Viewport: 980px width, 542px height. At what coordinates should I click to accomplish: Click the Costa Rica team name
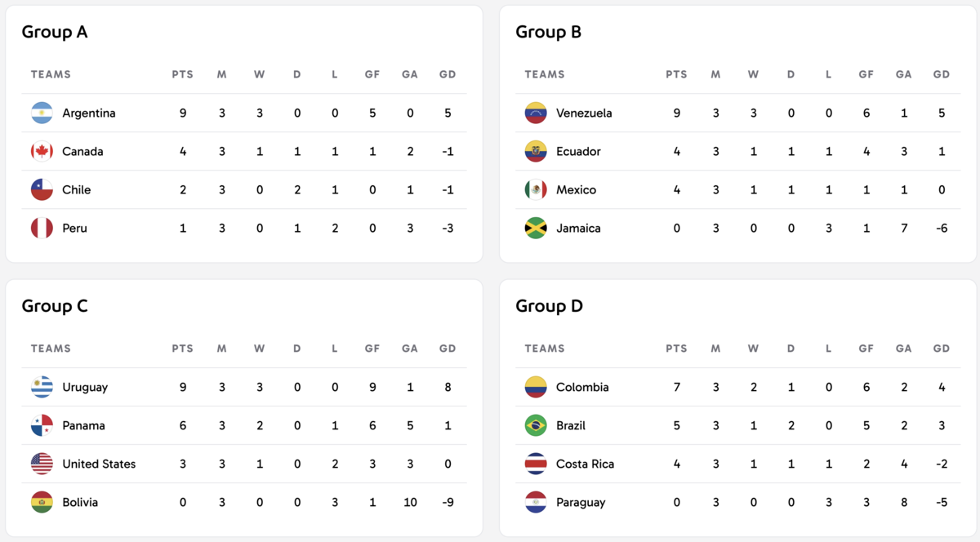click(x=585, y=464)
